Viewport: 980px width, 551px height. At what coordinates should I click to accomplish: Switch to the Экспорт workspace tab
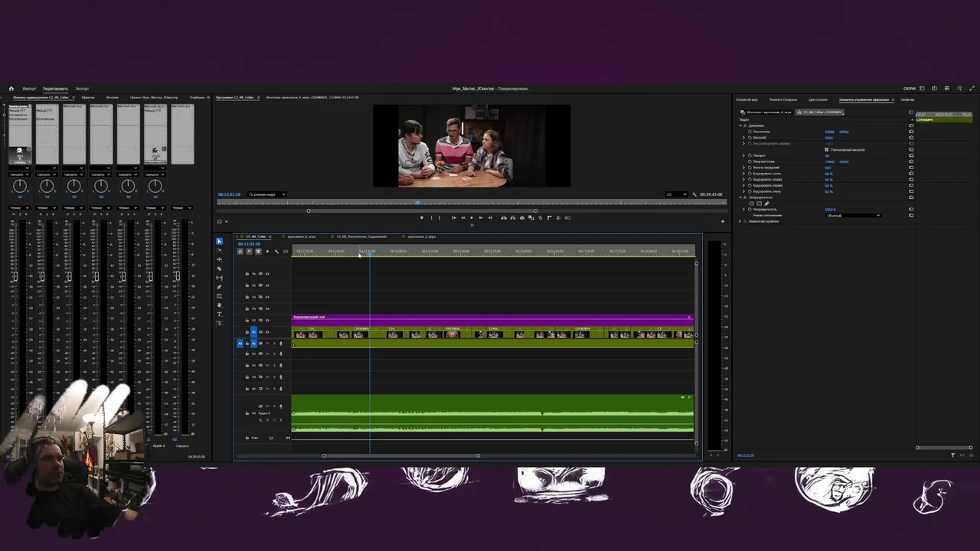click(82, 89)
